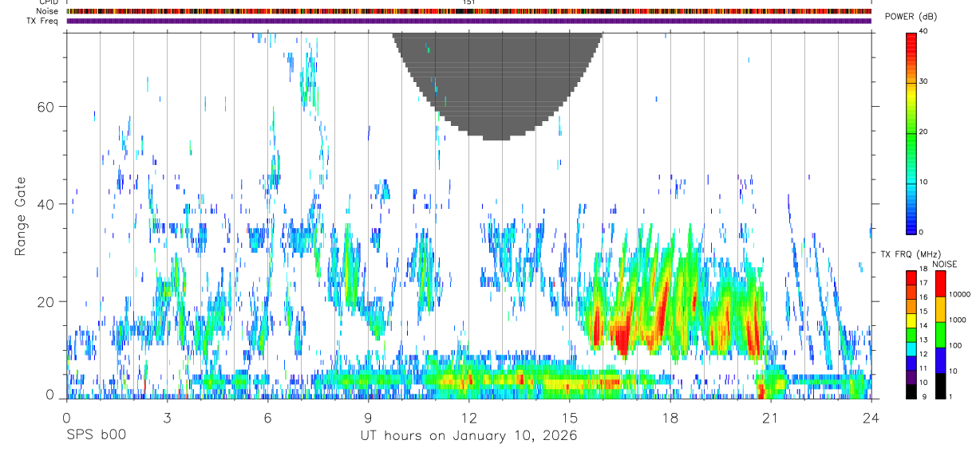
Task: Click the 'POWER (dB)' legend title
Action: [x=911, y=17]
